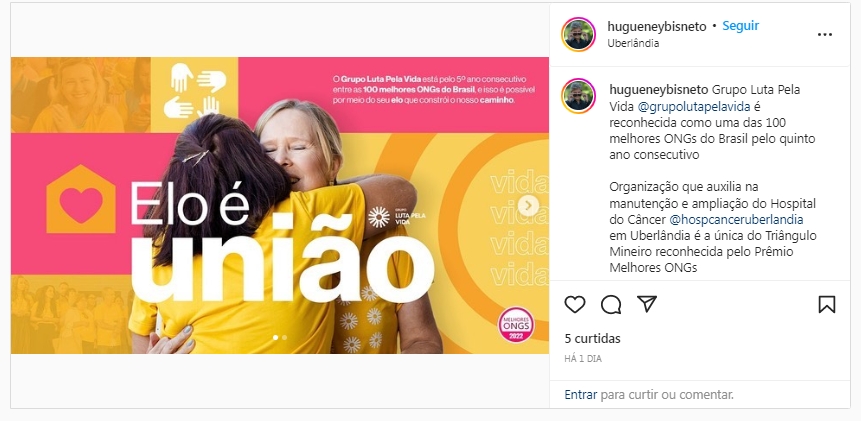Select second carousel indicator dot
This screenshot has width=861, height=421.
[x=284, y=338]
